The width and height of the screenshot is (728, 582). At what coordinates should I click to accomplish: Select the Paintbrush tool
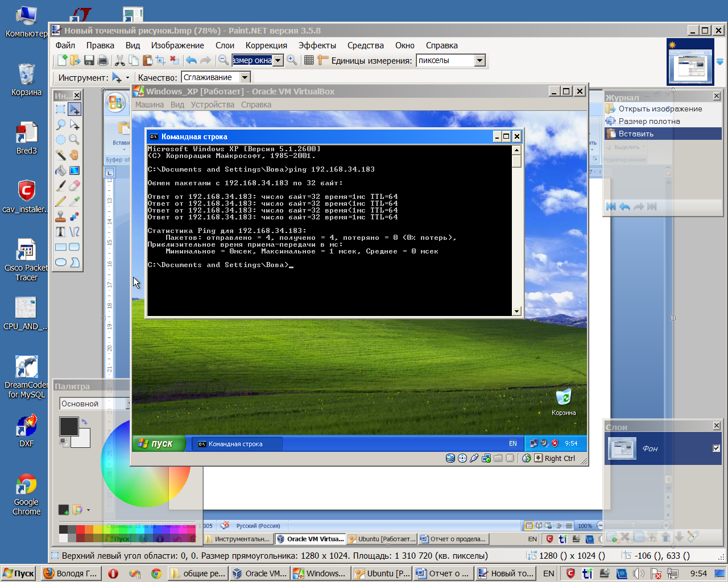coord(60,186)
